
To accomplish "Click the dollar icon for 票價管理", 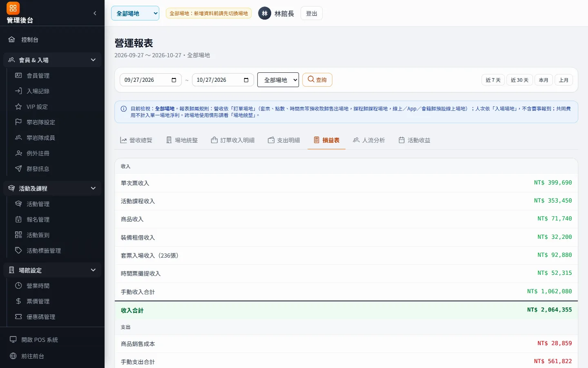I will 18,301.
